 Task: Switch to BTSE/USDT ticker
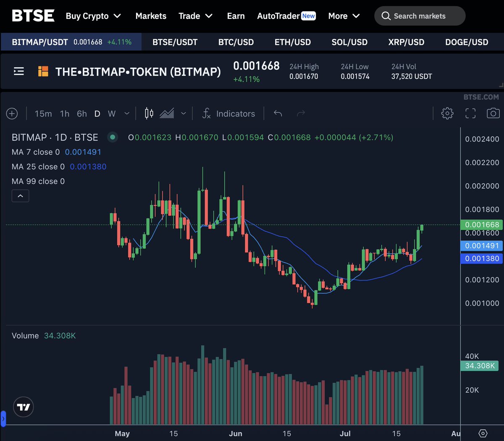pyautogui.click(x=175, y=42)
